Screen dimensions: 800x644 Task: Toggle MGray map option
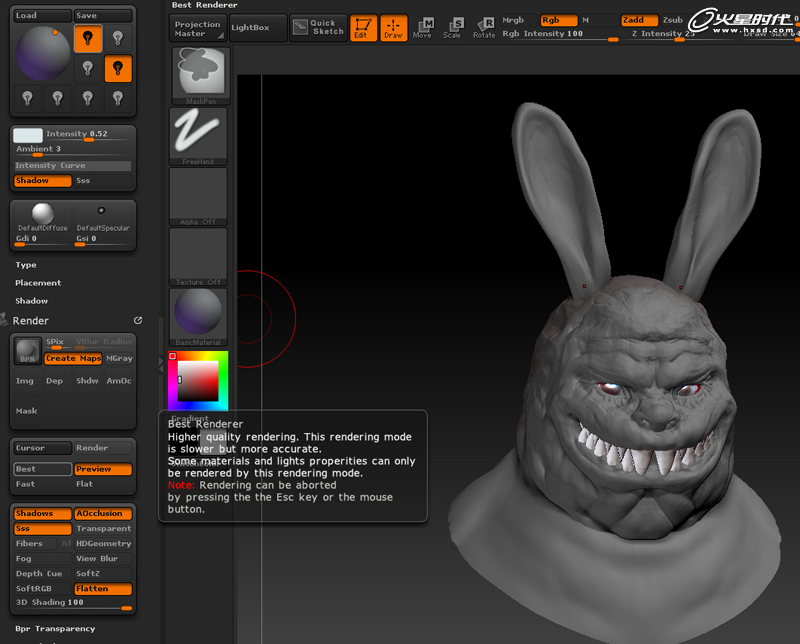[119, 358]
